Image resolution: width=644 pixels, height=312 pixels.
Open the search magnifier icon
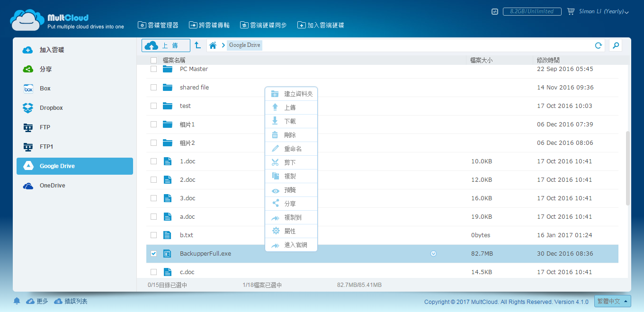(616, 45)
